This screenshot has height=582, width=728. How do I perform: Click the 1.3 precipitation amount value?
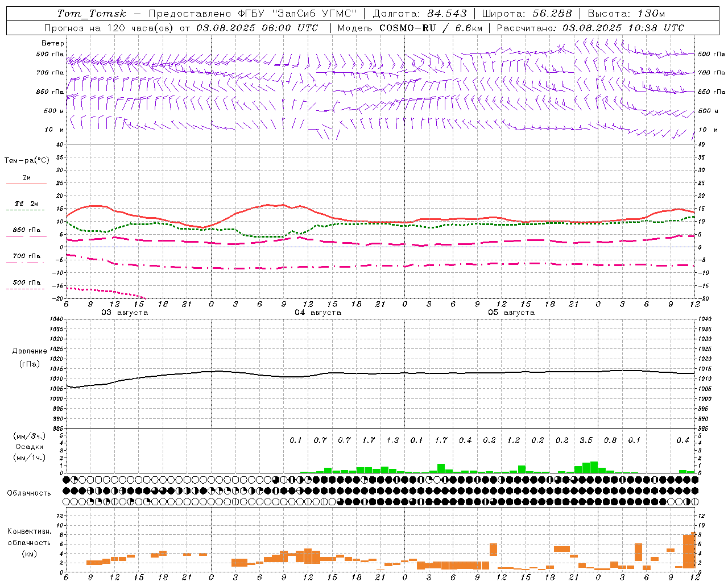[392, 440]
